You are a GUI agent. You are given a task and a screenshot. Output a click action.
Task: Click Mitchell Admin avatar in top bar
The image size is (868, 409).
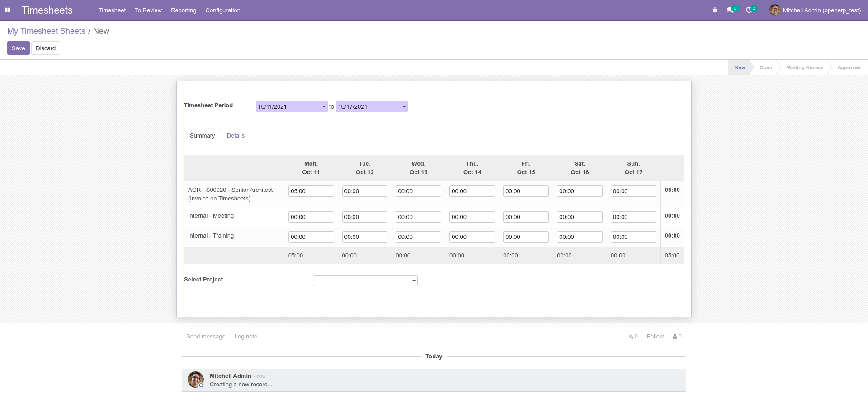coord(775,10)
